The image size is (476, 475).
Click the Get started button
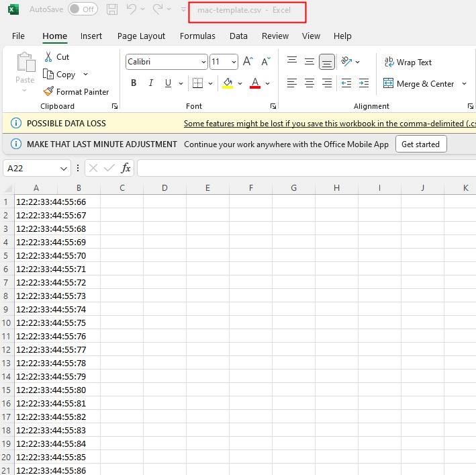(x=421, y=144)
